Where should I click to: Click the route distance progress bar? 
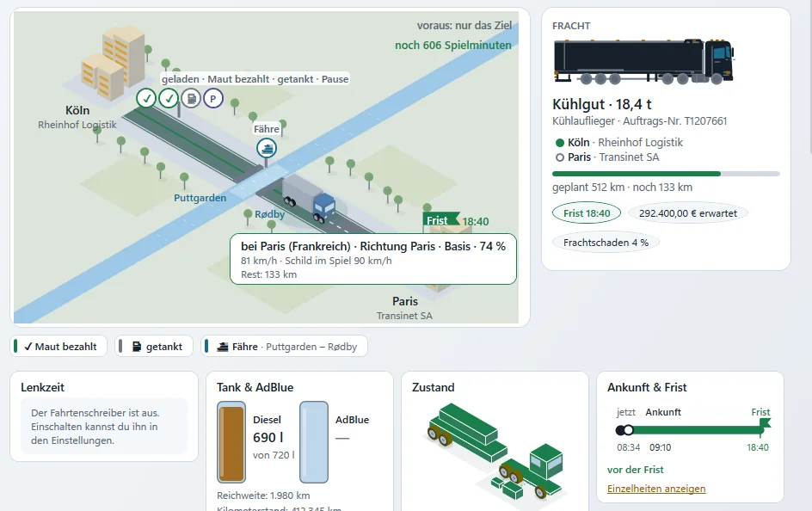pos(666,174)
